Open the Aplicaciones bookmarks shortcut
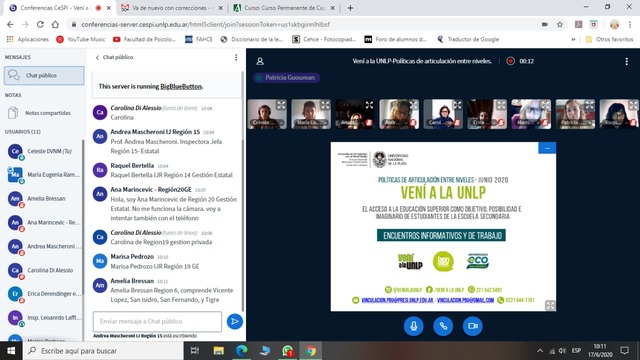The image size is (640, 360). tap(28, 40)
